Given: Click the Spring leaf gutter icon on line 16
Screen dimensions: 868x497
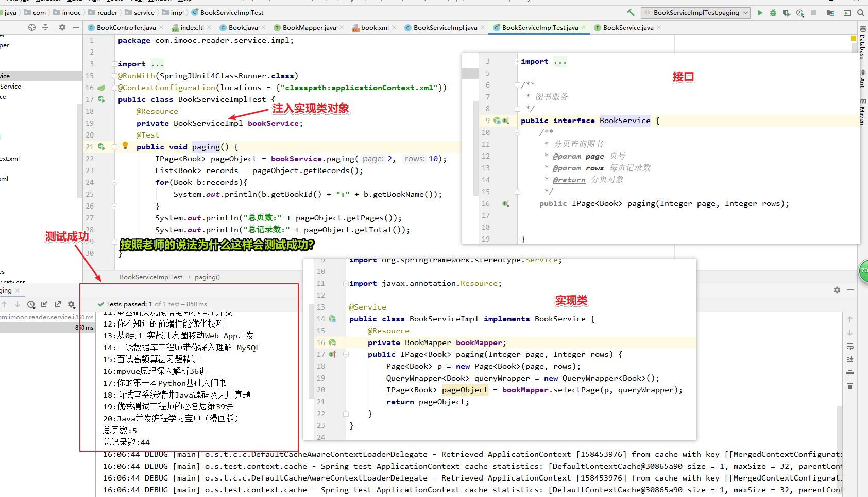Looking at the screenshot, I should pos(101,88).
